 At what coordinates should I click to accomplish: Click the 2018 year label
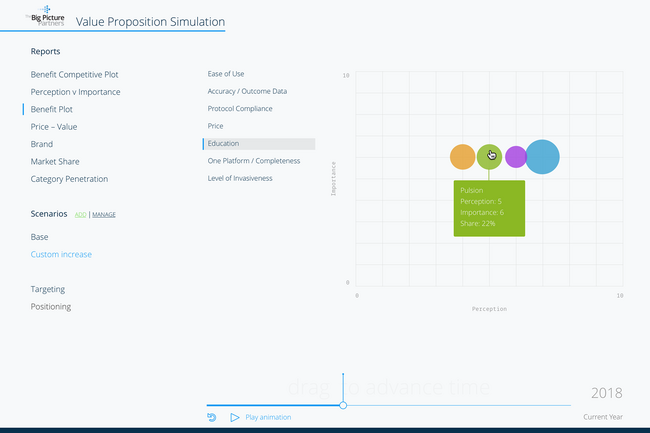606,393
